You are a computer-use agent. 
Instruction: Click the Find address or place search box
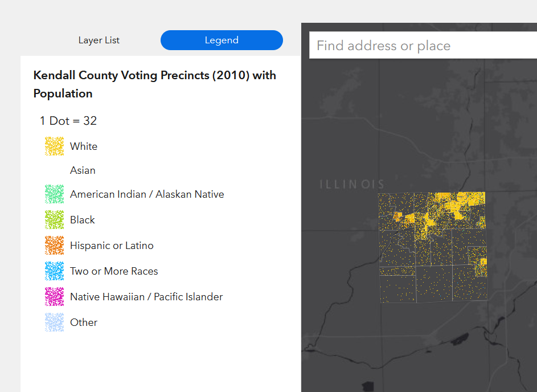tap(421, 46)
